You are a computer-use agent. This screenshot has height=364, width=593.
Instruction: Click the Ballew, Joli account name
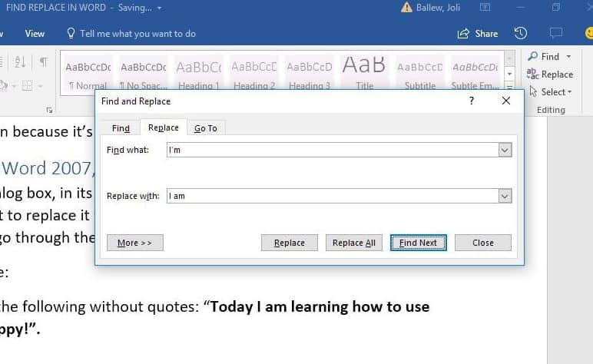[438, 8]
